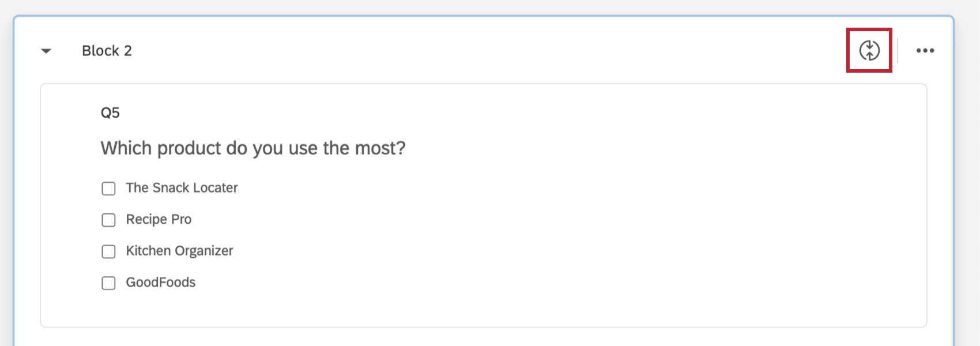Click the gray background above Block 2
The image size is (980, 346).
pyautogui.click(x=461, y=7)
